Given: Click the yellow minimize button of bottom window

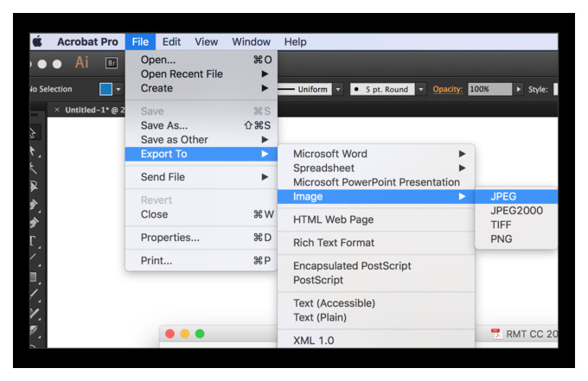Looking at the screenshot, I should coord(185,333).
